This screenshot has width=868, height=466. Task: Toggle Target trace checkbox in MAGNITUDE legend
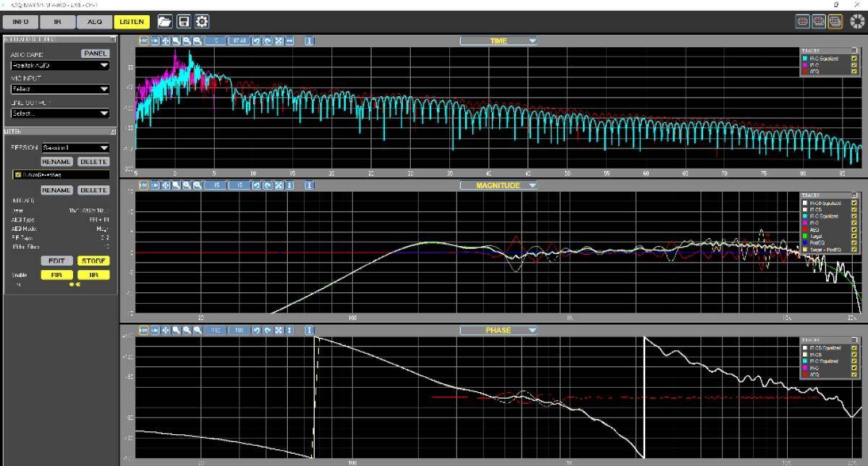(854, 236)
